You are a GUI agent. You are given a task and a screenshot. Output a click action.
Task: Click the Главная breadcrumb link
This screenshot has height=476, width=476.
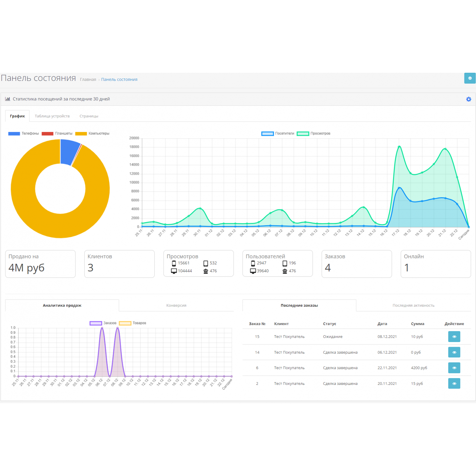(x=88, y=80)
